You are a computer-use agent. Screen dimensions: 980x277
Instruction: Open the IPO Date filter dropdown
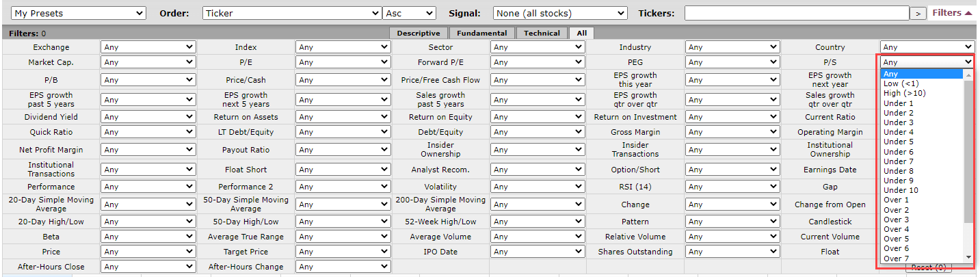(538, 252)
